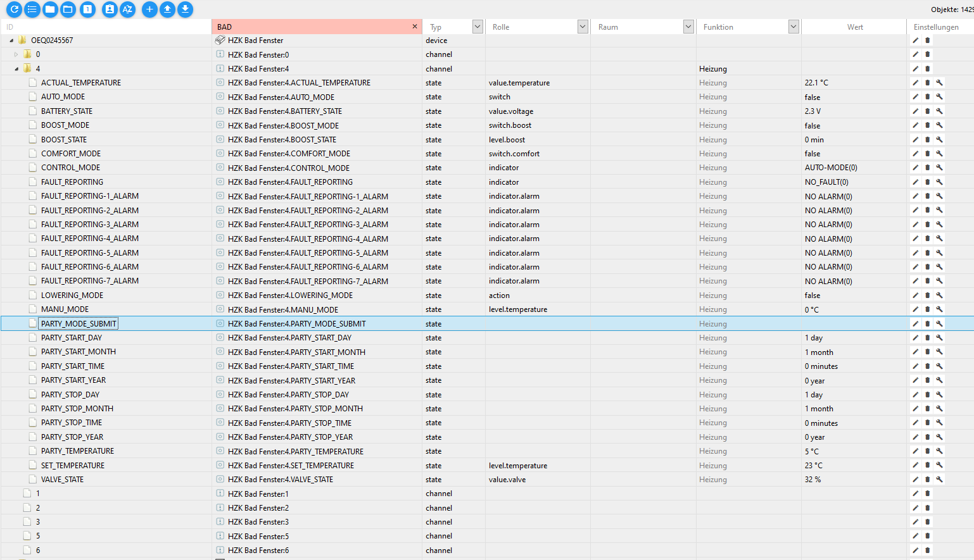
Task: Click the pencil icon for channel HZK Bad Fenster:6
Action: (x=915, y=551)
